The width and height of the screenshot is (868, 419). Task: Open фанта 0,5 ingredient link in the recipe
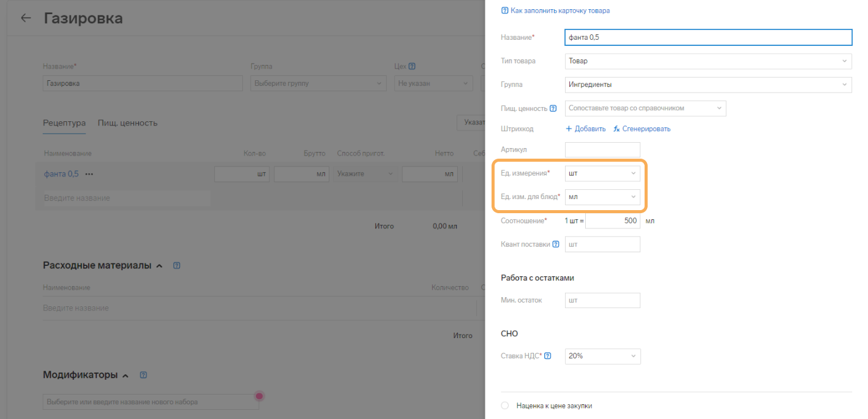tap(61, 174)
